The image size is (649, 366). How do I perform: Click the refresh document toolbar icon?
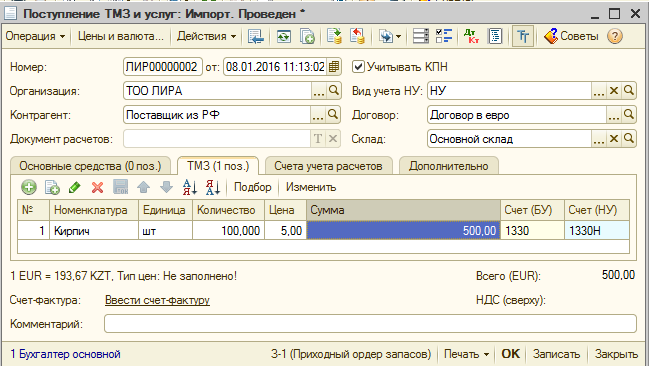[284, 36]
